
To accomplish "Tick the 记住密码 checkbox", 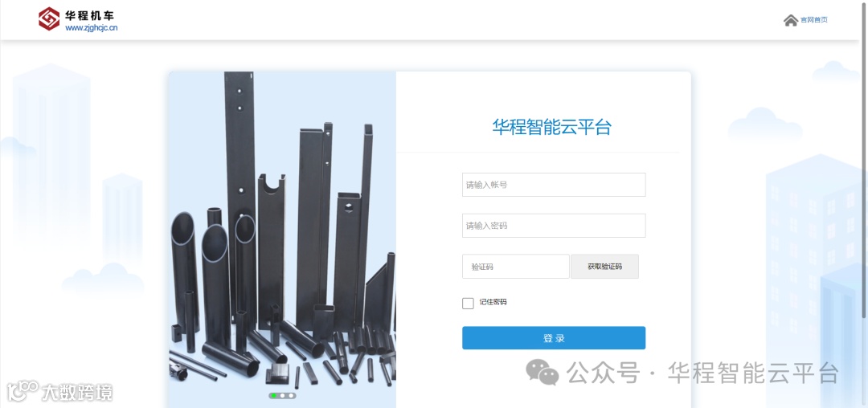I will [x=468, y=303].
